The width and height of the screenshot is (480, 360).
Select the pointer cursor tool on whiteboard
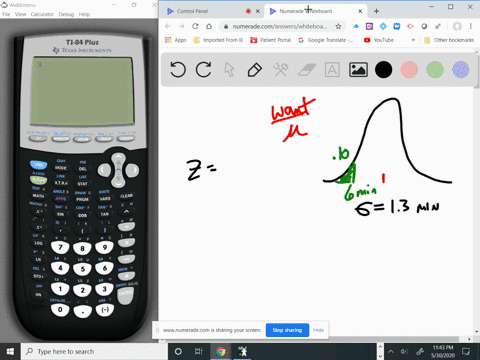coord(229,70)
